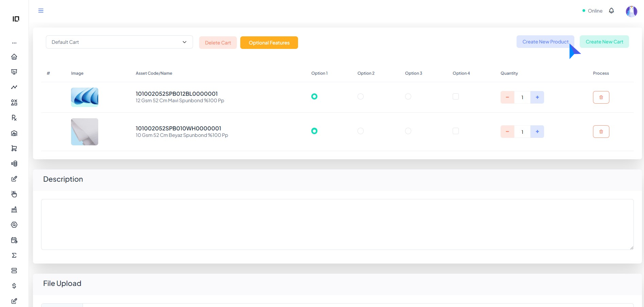The width and height of the screenshot is (644, 307).
Task: Select Option 2 for Mavi Spunbond product
Action: tap(361, 96)
